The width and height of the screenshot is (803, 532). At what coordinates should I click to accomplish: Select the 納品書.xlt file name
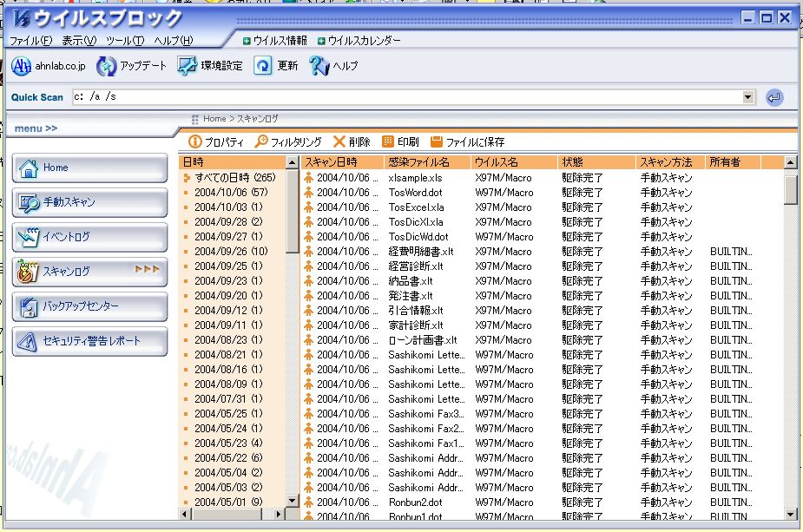point(411,281)
